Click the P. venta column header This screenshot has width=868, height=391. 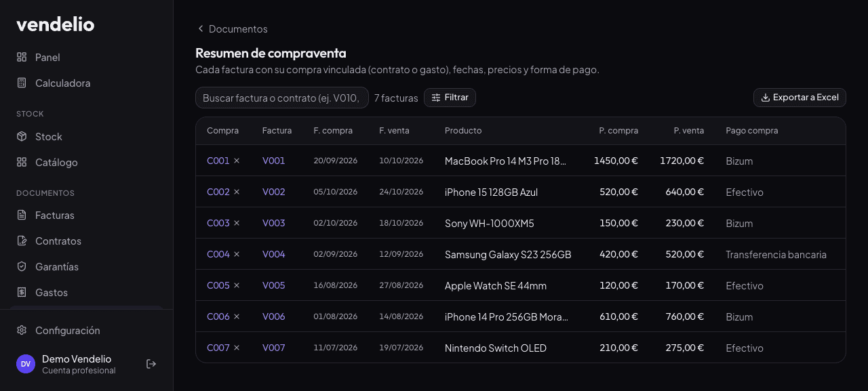(x=689, y=131)
